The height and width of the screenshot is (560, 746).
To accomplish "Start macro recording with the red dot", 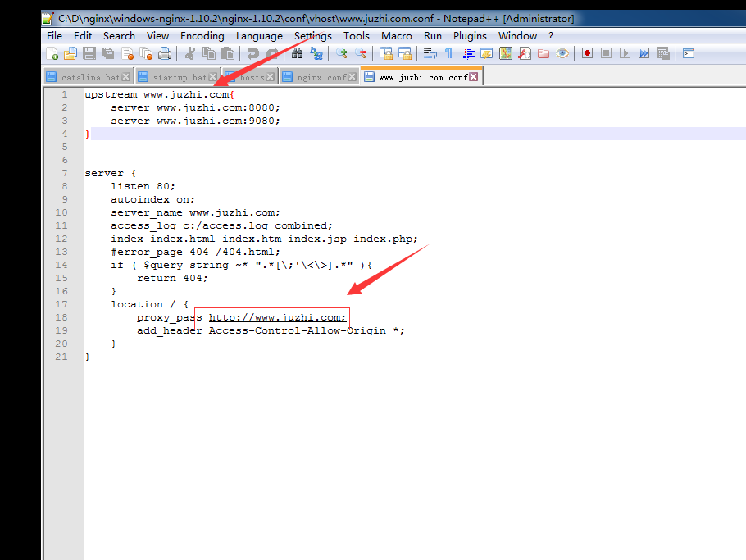I will 587,53.
